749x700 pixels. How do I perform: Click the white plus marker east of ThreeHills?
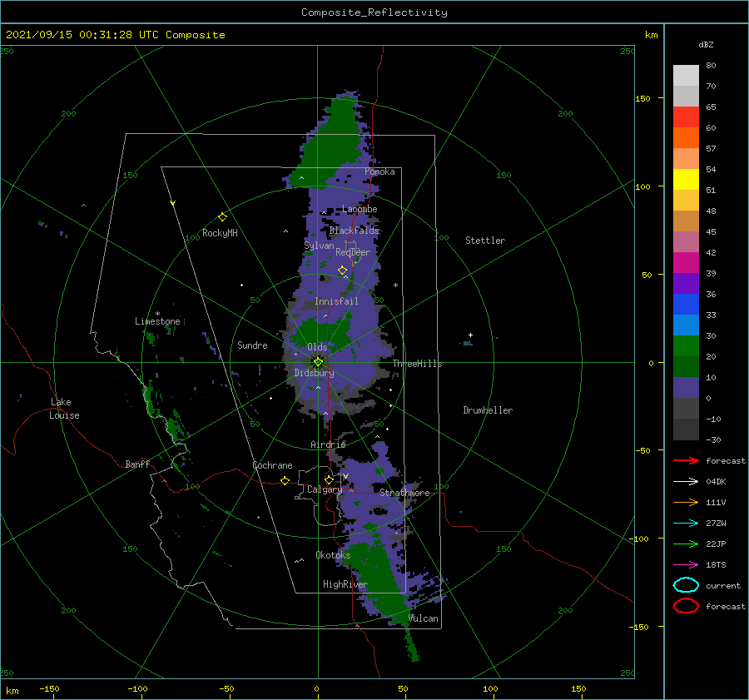coord(470,335)
